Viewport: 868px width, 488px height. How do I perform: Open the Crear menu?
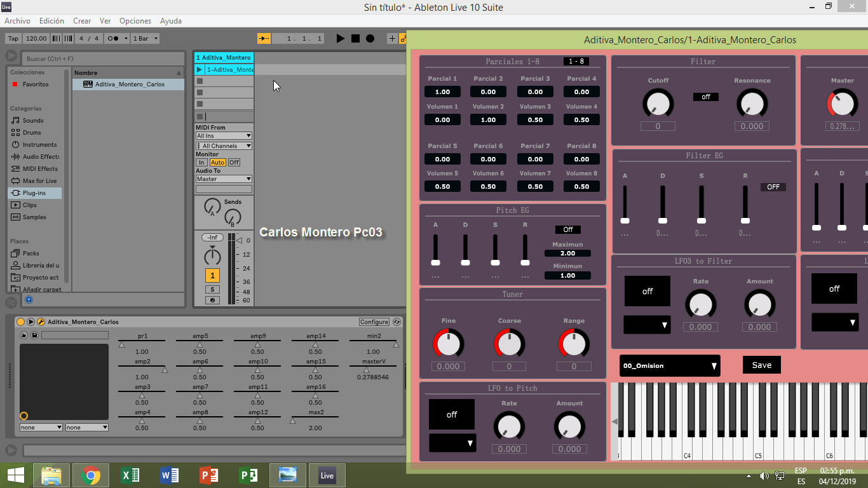point(82,21)
